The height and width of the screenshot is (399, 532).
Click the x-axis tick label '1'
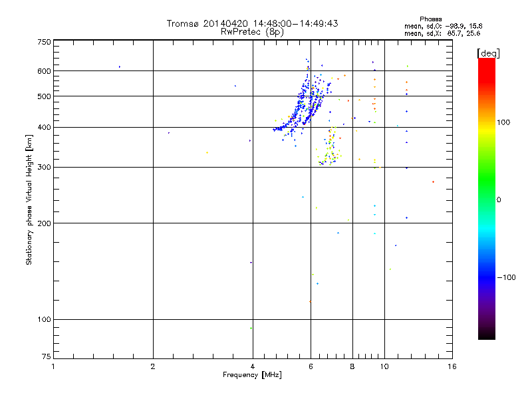click(x=53, y=366)
